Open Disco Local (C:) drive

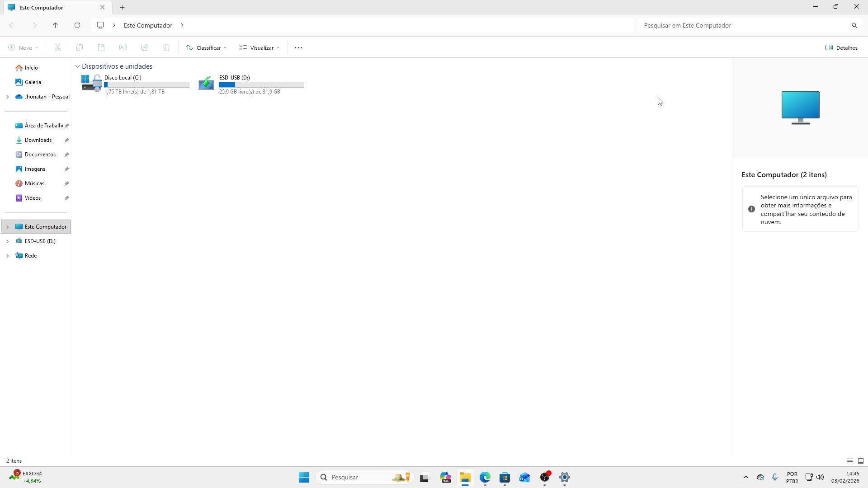135,84
